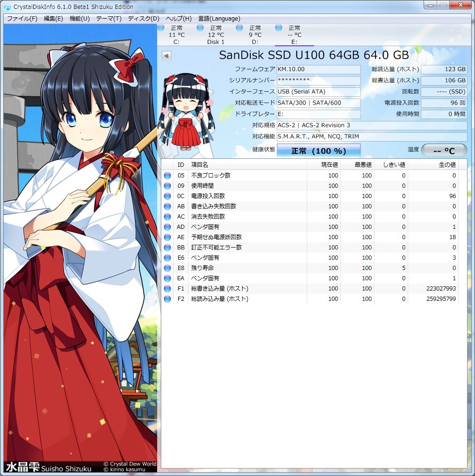Click status orb of AC 消去失敗回数 row
The width and height of the screenshot is (475, 476).
(167, 217)
